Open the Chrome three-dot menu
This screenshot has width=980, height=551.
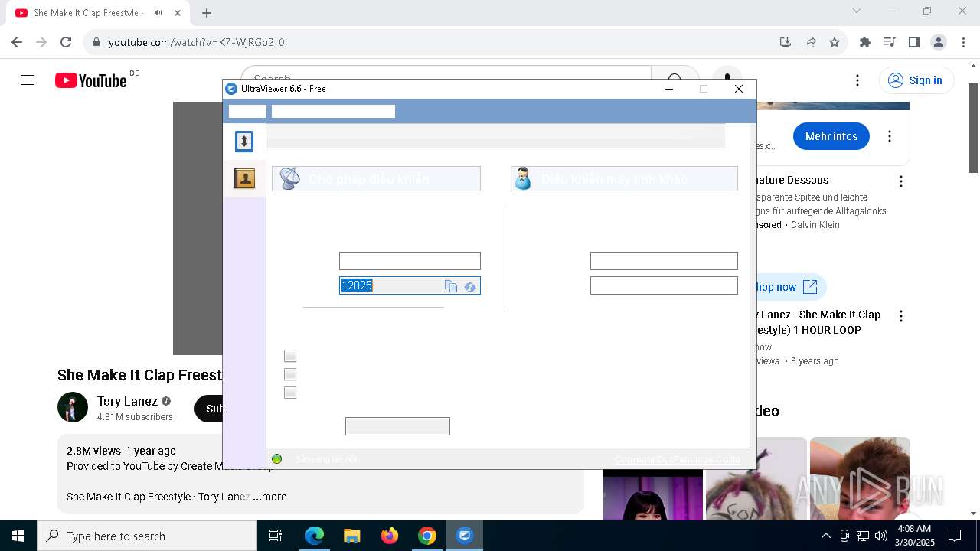(963, 42)
